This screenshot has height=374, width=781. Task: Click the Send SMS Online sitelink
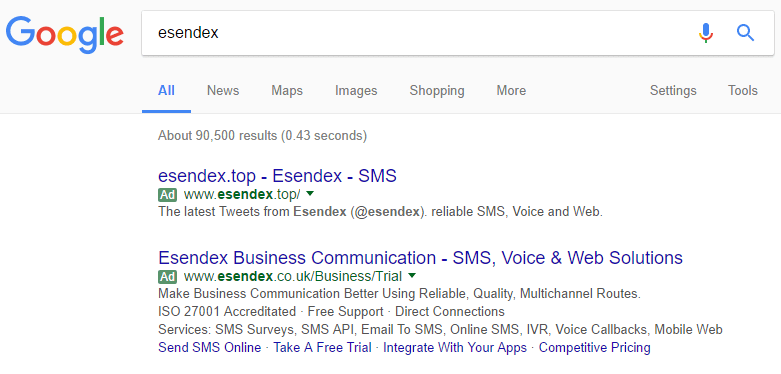click(210, 348)
